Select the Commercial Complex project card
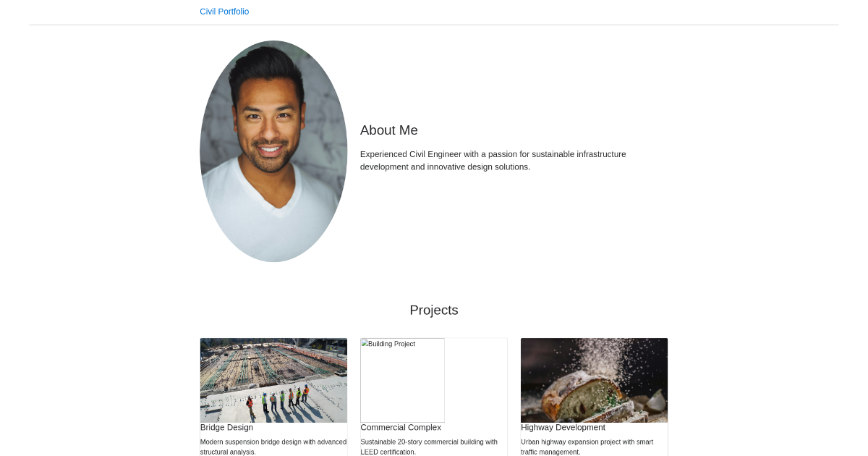This screenshot has height=456, width=868. (x=434, y=397)
